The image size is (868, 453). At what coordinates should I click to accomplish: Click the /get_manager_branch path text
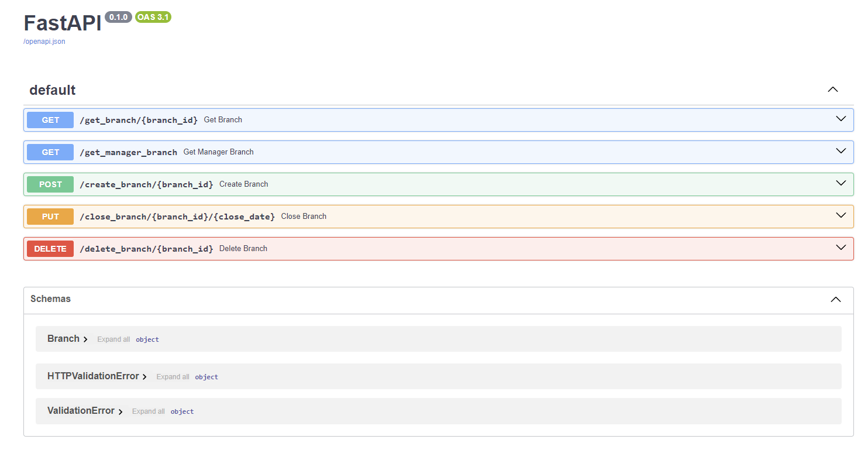point(129,152)
